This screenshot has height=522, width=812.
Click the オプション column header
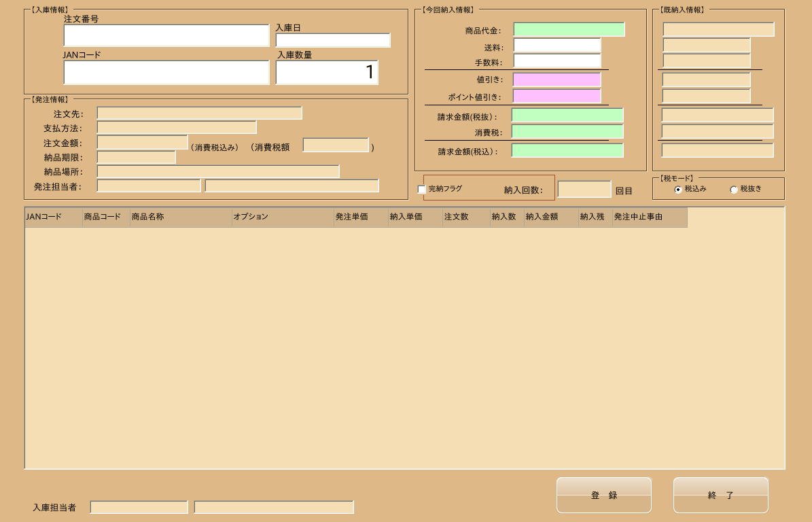point(283,217)
